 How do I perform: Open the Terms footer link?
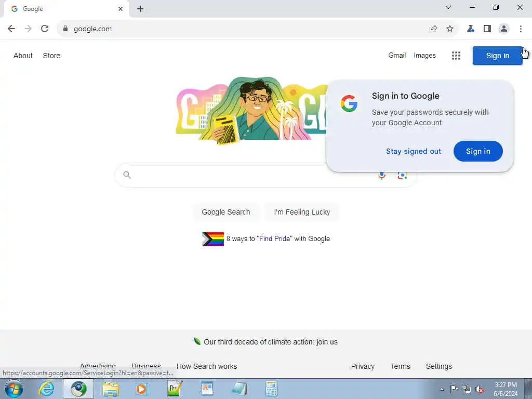pos(401,366)
